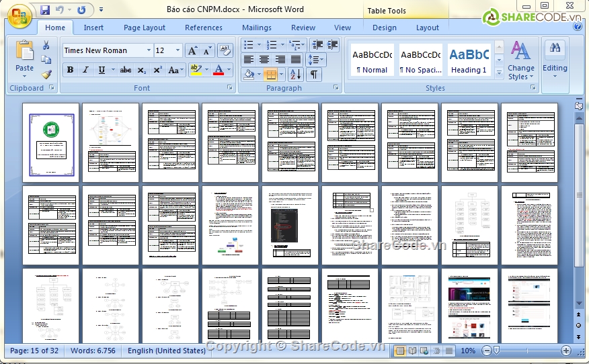Toggle italic formatting

pyautogui.click(x=85, y=70)
